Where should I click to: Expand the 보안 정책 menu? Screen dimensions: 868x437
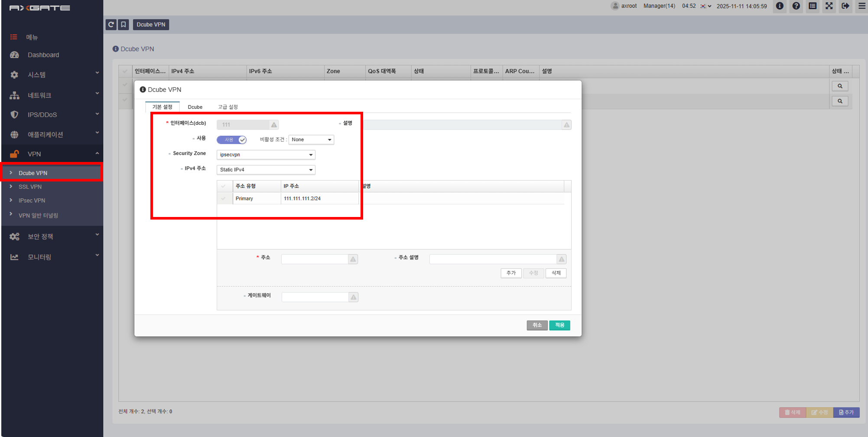[52, 236]
